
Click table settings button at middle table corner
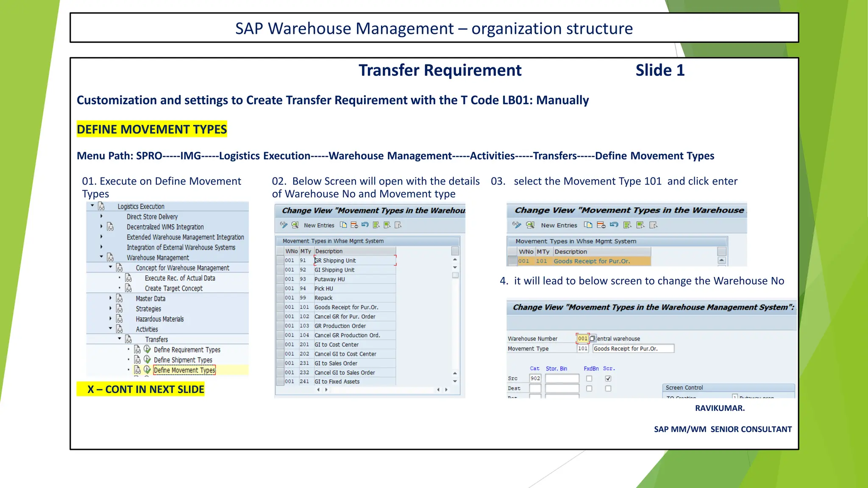[455, 251]
